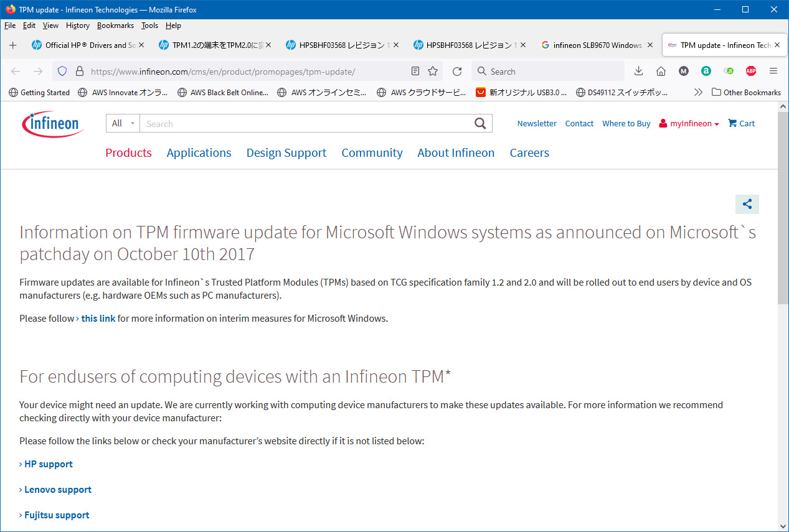Open the View menu
The width and height of the screenshot is (789, 532).
coord(50,26)
